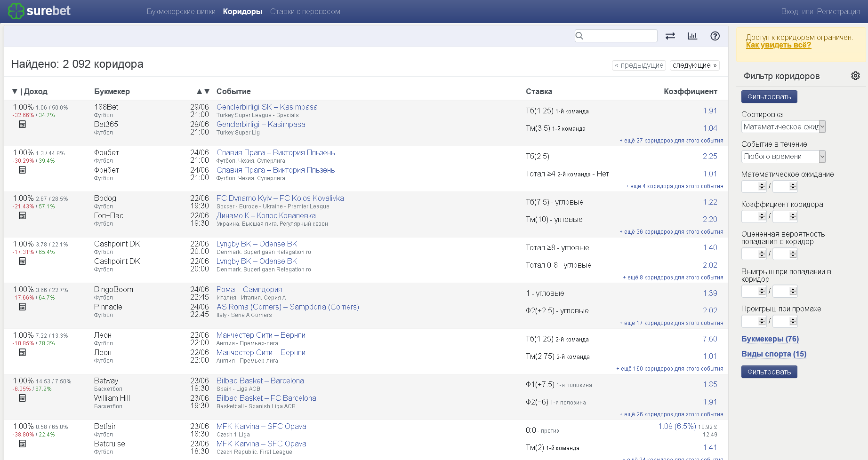Image resolution: width=868 pixels, height=460 pixels.
Task: Expand Букмекеры (76) list
Action: click(x=770, y=339)
